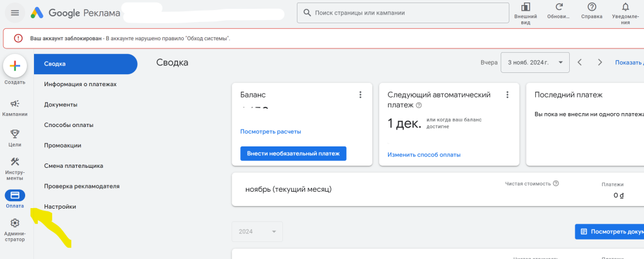This screenshot has width=644, height=259.
Task: Click Посмотреть документы button
Action: pyautogui.click(x=609, y=231)
